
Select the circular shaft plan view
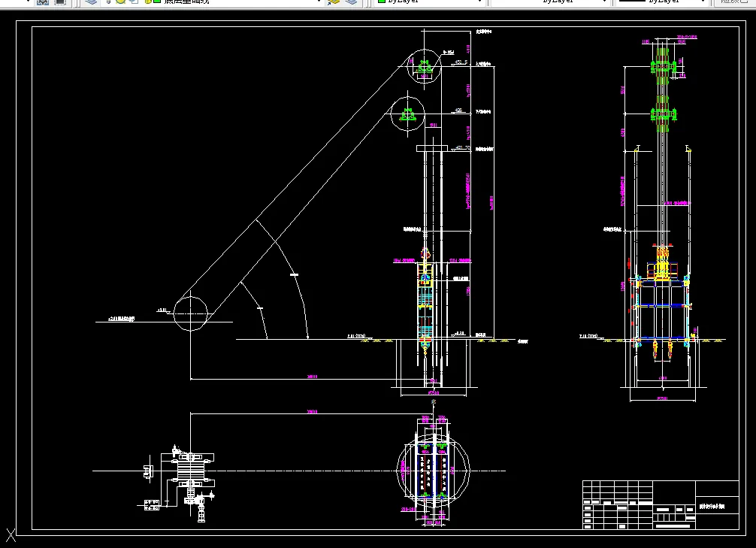click(x=433, y=471)
